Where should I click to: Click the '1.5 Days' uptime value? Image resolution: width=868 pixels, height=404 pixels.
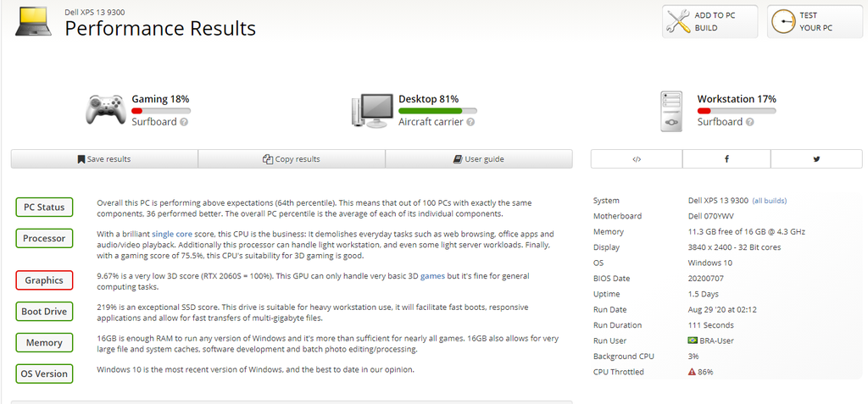coord(704,294)
